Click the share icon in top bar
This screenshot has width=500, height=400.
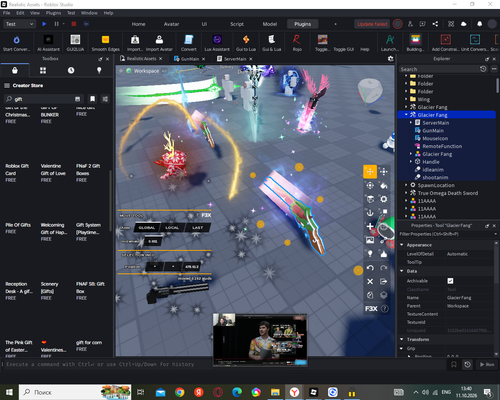coord(435,24)
